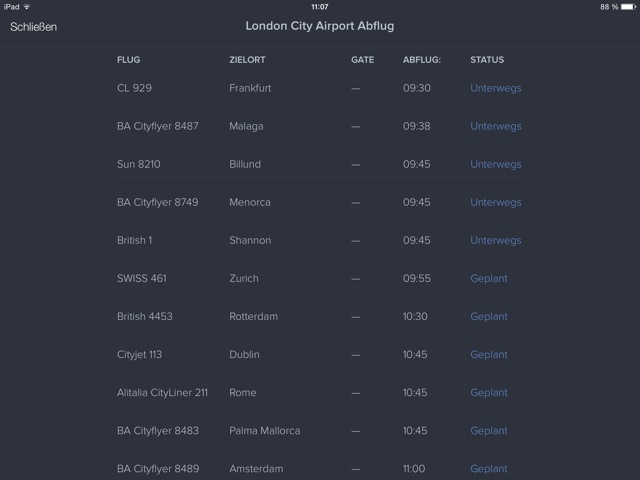The image size is (640, 480).
Task: Select the Menorca destination entry
Action: pyautogui.click(x=250, y=202)
